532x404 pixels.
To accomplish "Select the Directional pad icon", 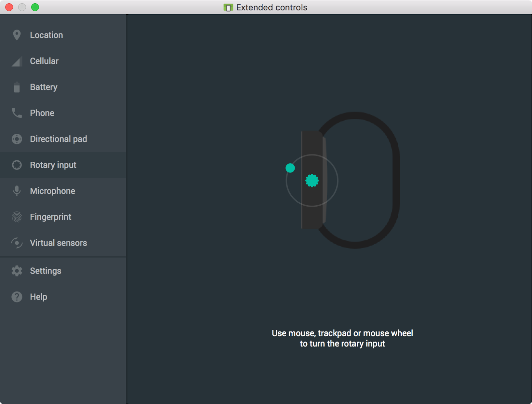I will (17, 139).
